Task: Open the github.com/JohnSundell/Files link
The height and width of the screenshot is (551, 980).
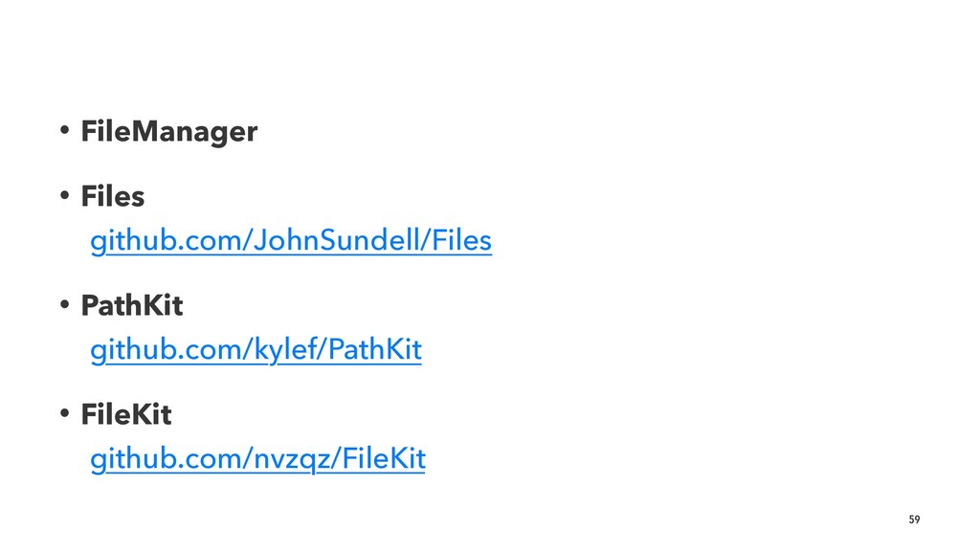Action: (291, 240)
